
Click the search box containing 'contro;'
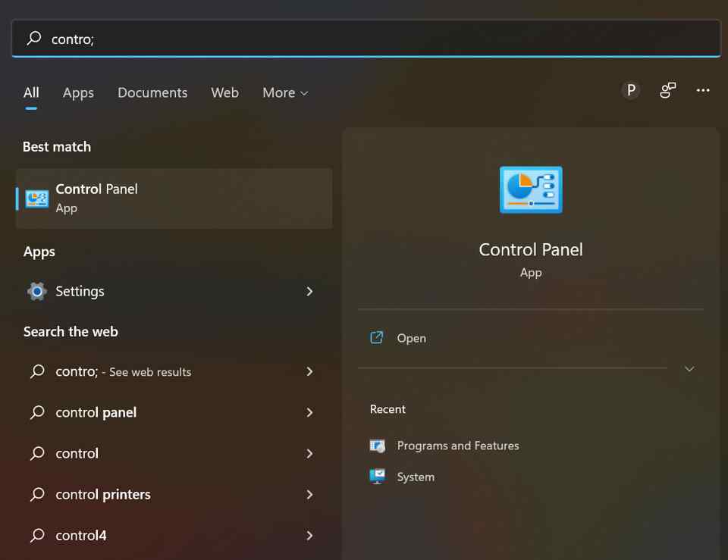[366, 38]
